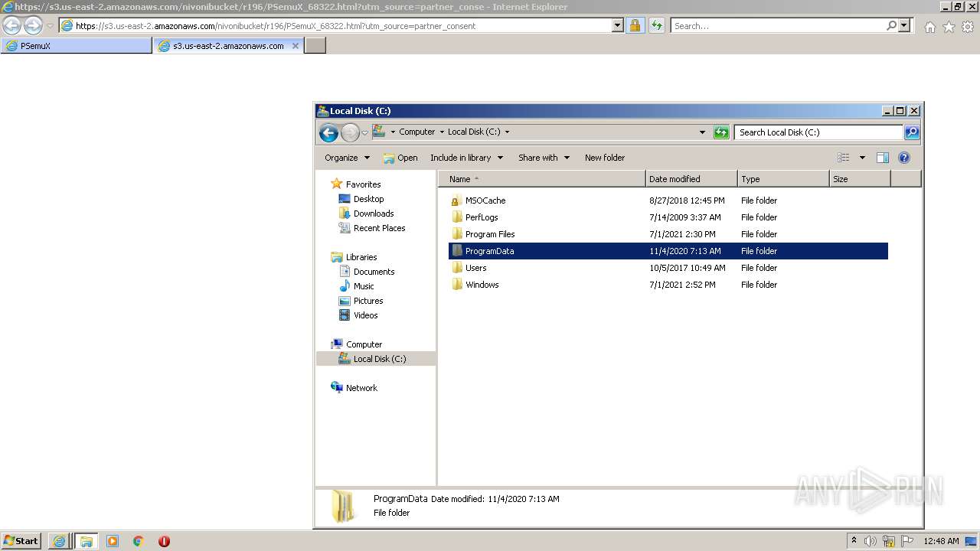Open address bar previous locations dropdown
This screenshot has width=980, height=551.
coord(703,132)
